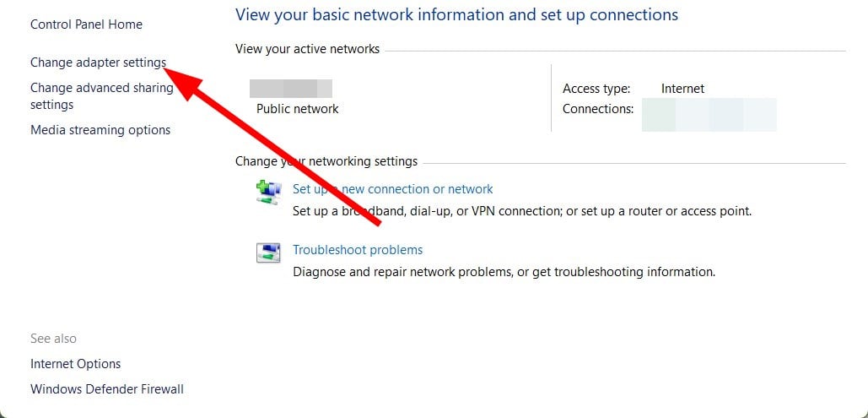Open Control Panel Home
Image resolution: width=868 pixels, height=418 pixels.
tap(86, 24)
